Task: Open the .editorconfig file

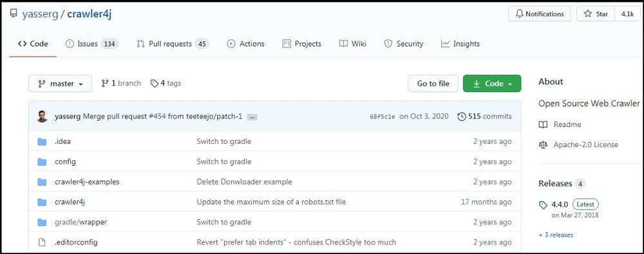Action: pyautogui.click(x=77, y=242)
